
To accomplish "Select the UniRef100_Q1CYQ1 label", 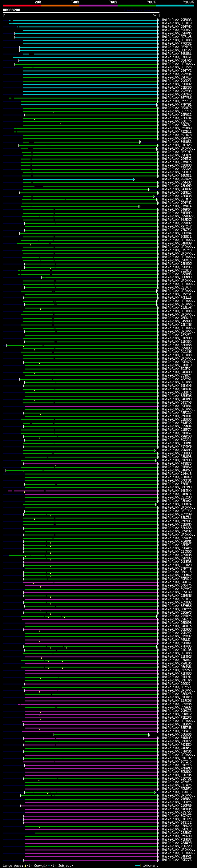I will click(177, 779).
